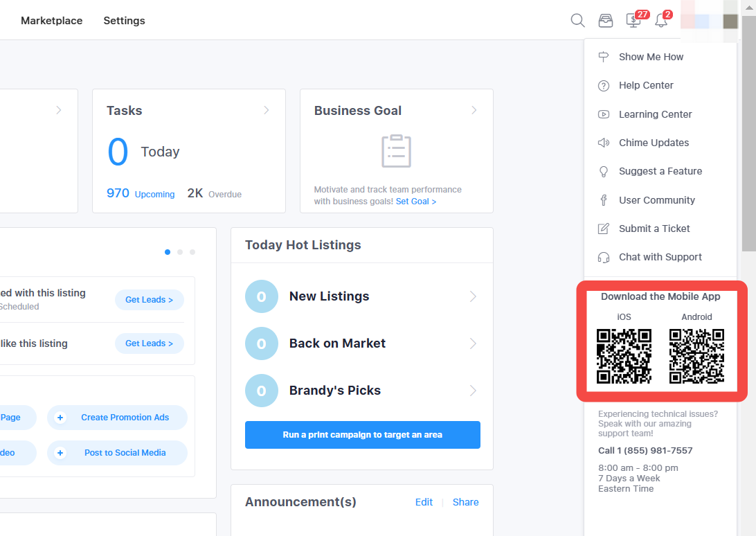Click the Learning Center play icon
The width and height of the screenshot is (756, 536).
[x=604, y=114]
